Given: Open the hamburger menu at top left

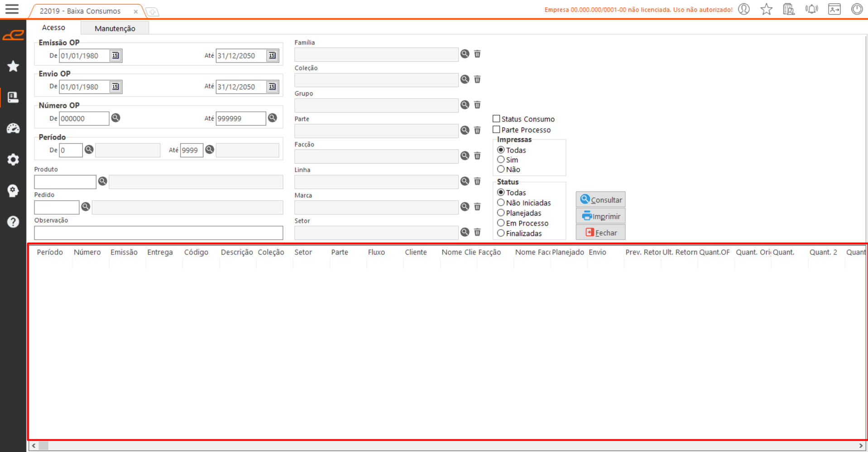Looking at the screenshot, I should pos(12,9).
